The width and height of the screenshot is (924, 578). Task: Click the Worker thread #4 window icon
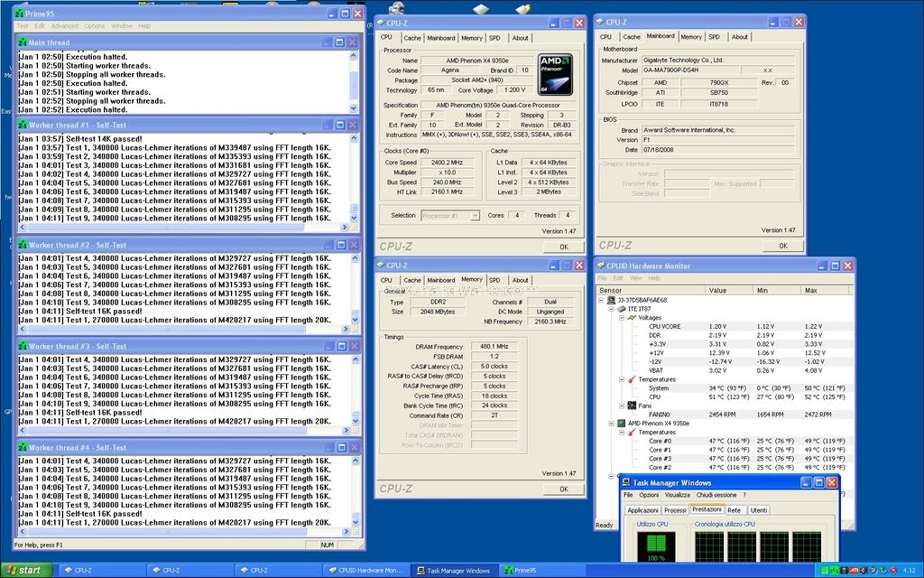pyautogui.click(x=23, y=448)
